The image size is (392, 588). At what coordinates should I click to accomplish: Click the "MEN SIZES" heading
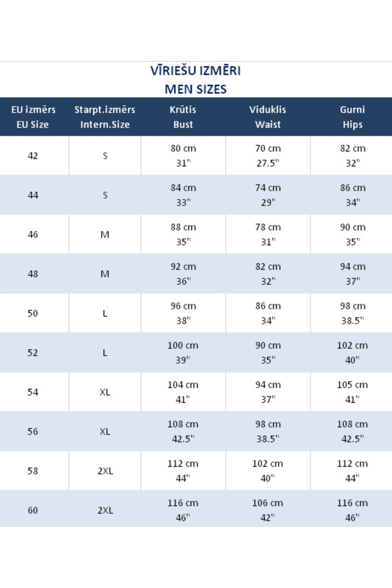(196, 89)
